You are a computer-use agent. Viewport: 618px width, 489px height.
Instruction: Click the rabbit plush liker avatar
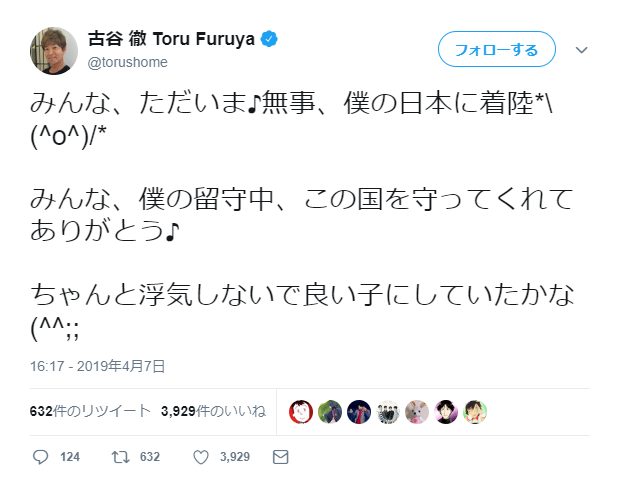[417, 412]
